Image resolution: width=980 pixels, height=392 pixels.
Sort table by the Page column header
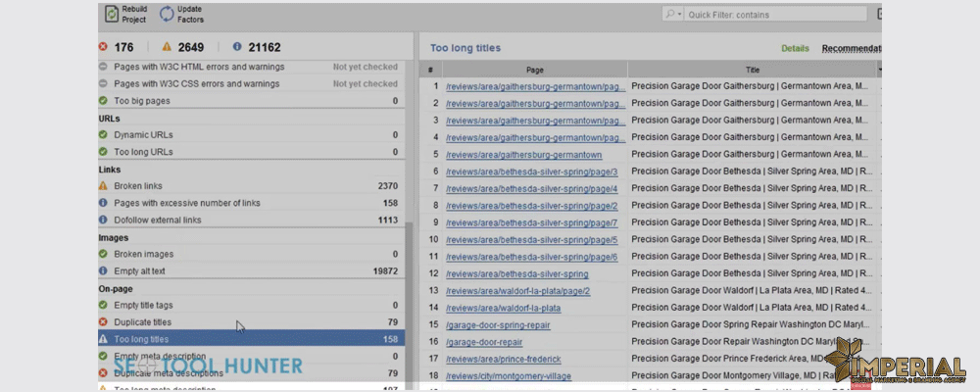(x=534, y=70)
